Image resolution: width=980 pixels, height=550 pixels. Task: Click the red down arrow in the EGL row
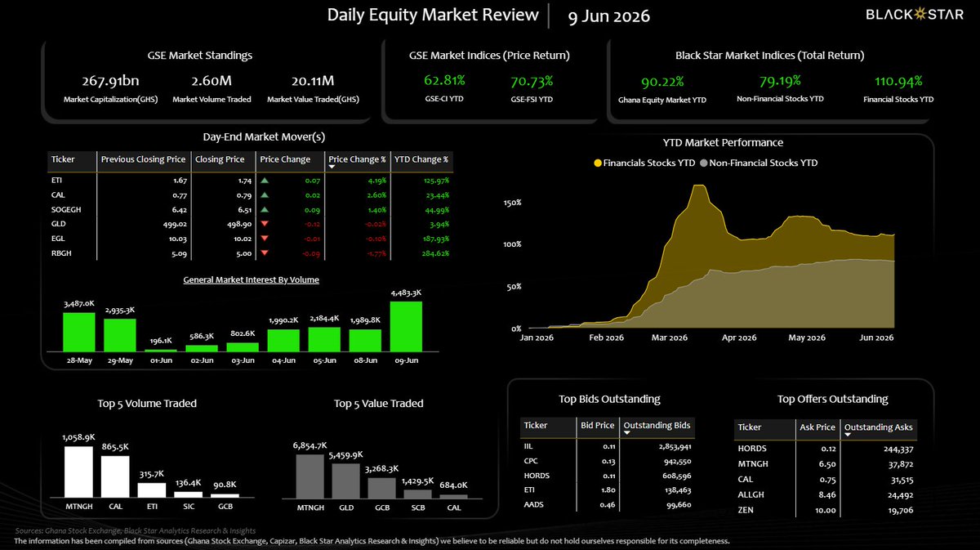point(265,238)
